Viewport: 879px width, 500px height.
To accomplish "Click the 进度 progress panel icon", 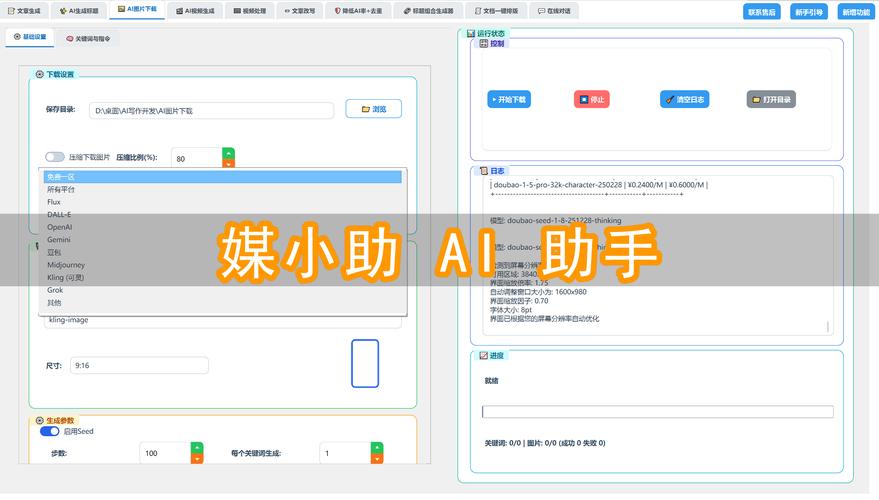I will 484,355.
